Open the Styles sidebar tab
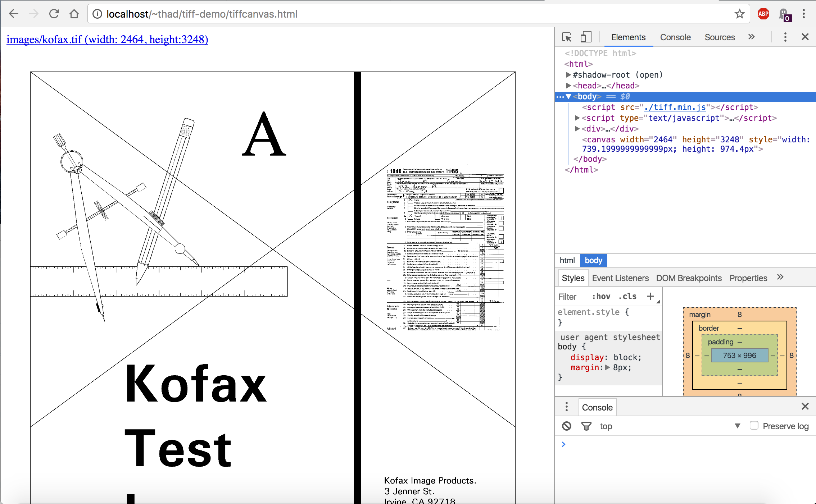The image size is (816, 504). click(x=573, y=278)
